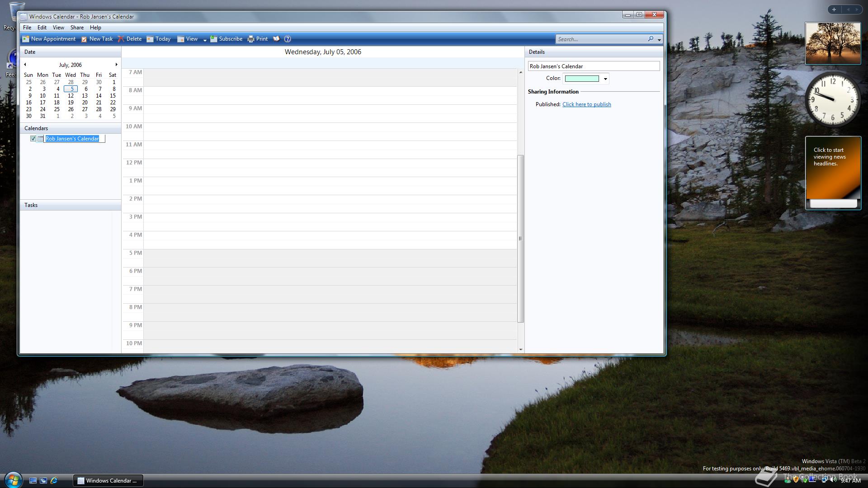The image size is (868, 488).
Task: Open help with the question mark icon
Action: (x=288, y=39)
